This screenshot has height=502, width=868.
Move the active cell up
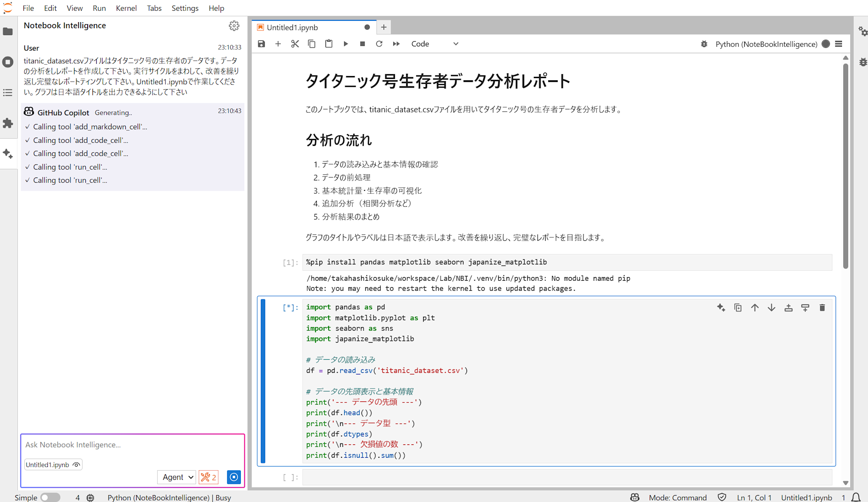pos(755,308)
